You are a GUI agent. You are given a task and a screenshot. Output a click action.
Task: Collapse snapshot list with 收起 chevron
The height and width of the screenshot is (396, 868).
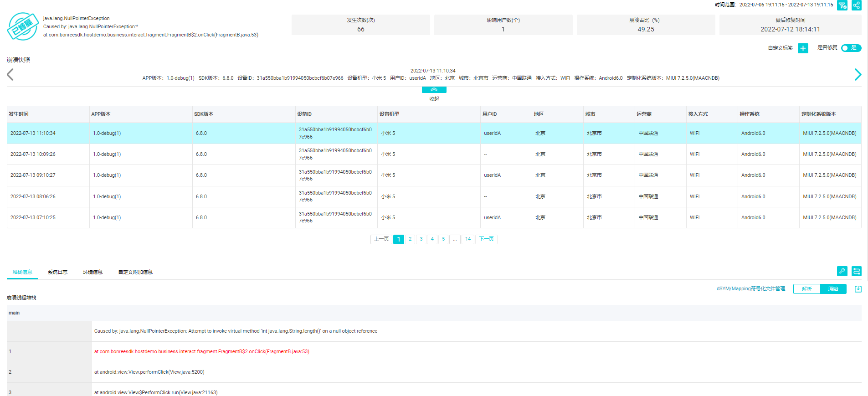point(434,90)
